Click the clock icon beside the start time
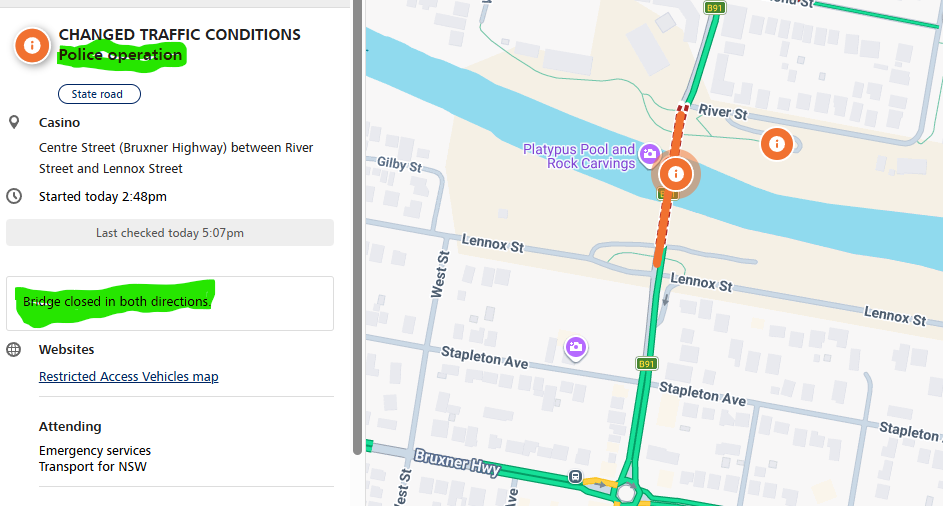 coord(14,196)
